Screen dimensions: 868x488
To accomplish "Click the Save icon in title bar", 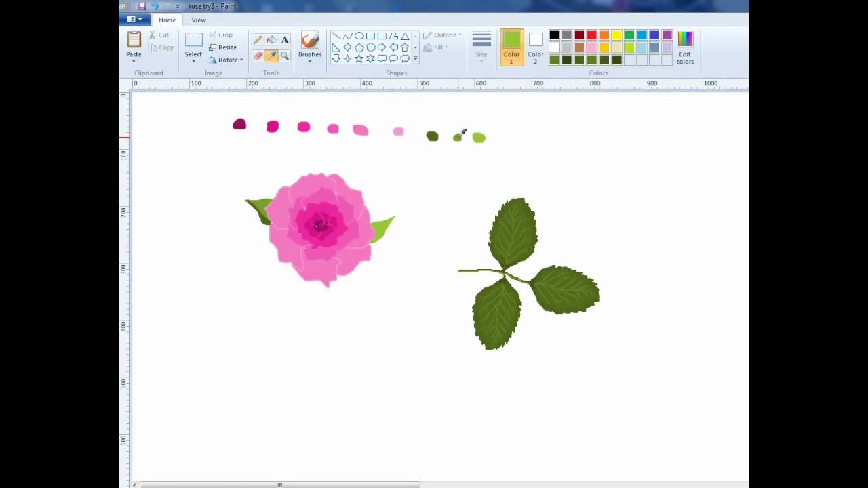I will point(142,6).
